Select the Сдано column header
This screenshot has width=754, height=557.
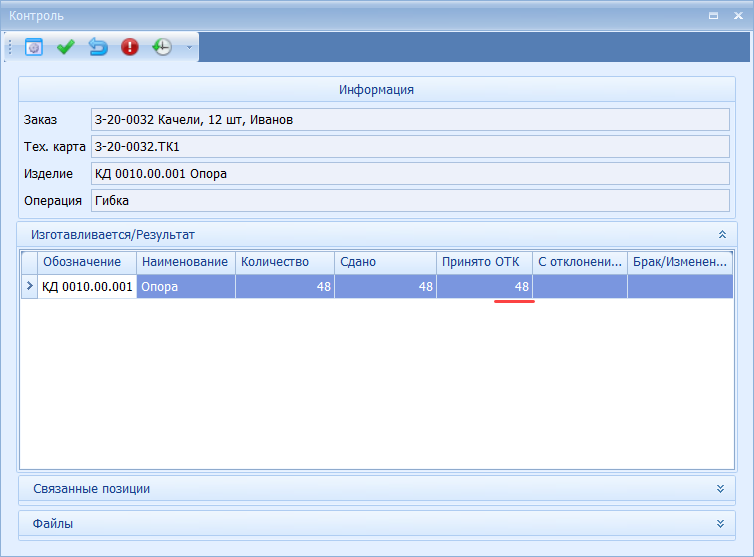[x=384, y=262]
